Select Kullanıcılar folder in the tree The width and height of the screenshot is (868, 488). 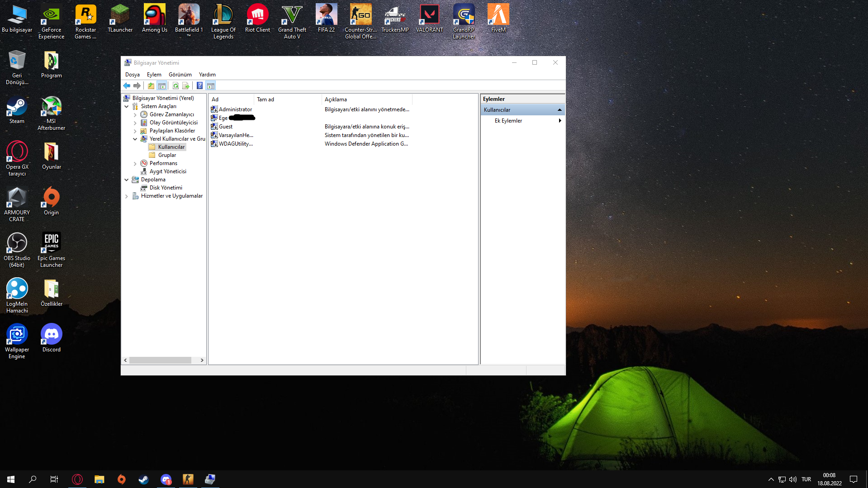click(x=171, y=147)
